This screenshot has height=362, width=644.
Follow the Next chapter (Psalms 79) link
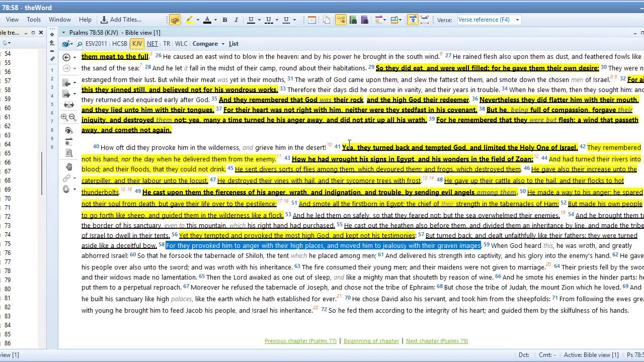(x=437, y=341)
